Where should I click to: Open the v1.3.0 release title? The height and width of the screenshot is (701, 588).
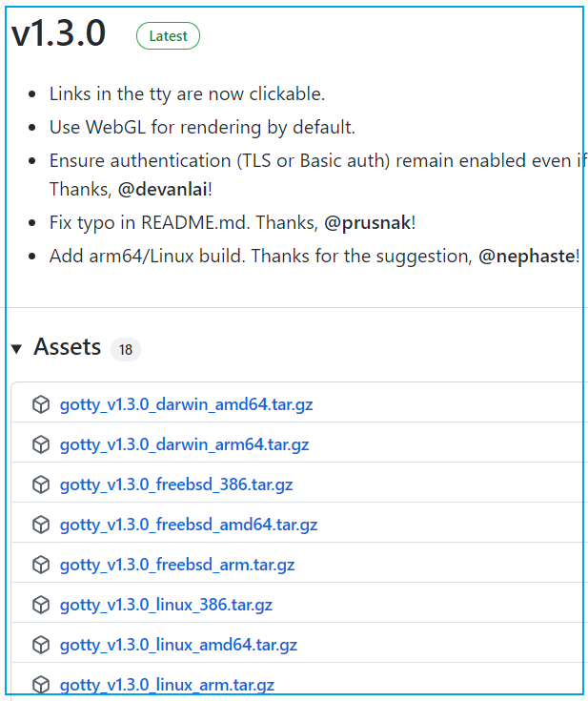click(x=59, y=34)
